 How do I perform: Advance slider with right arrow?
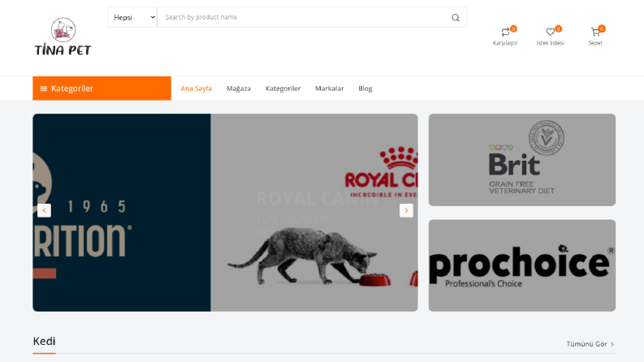pos(406,210)
